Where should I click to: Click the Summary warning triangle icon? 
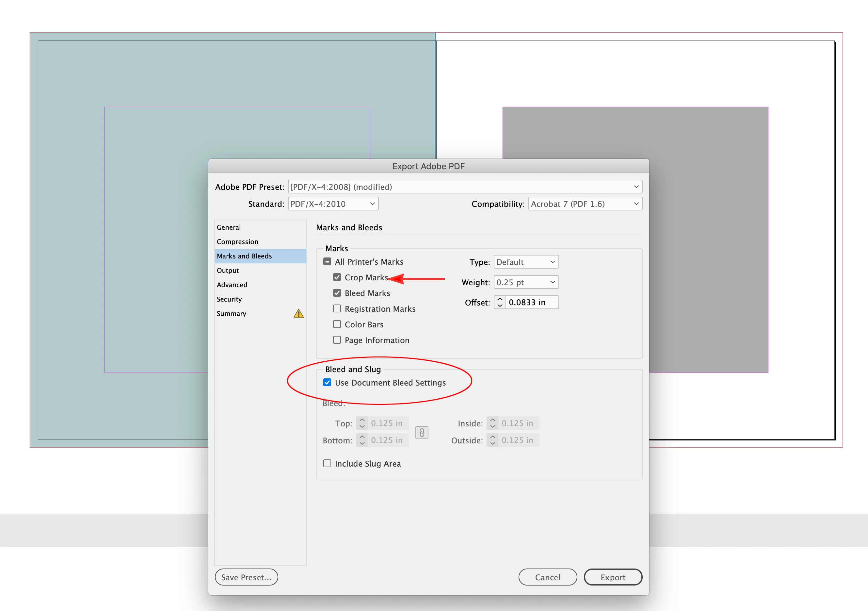pyautogui.click(x=298, y=314)
